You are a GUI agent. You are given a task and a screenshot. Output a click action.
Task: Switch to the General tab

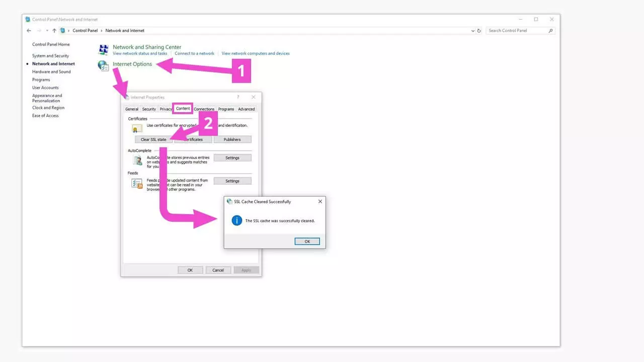click(132, 109)
